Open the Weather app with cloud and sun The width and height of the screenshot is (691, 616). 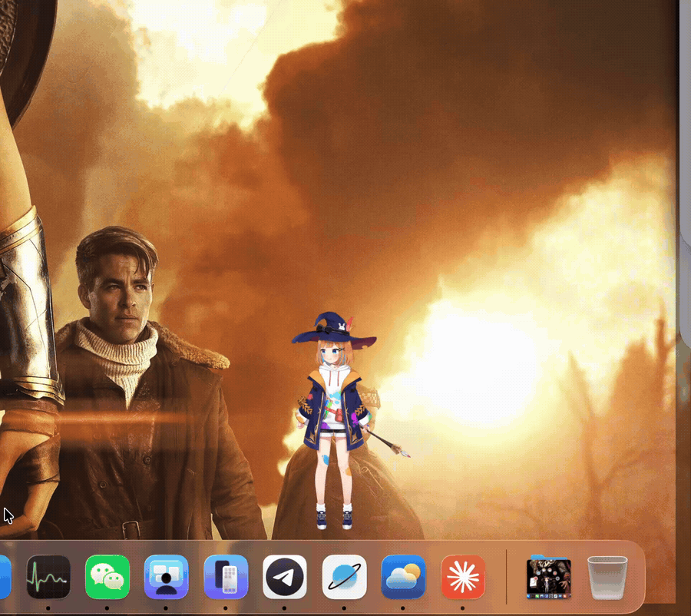tap(403, 577)
